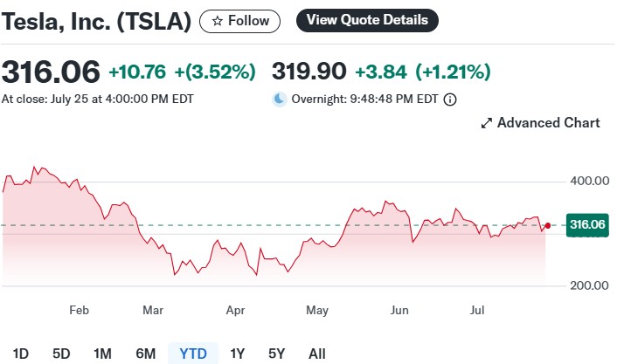The height and width of the screenshot is (364, 617).
Task: Select the 1D time range
Action: (x=20, y=354)
